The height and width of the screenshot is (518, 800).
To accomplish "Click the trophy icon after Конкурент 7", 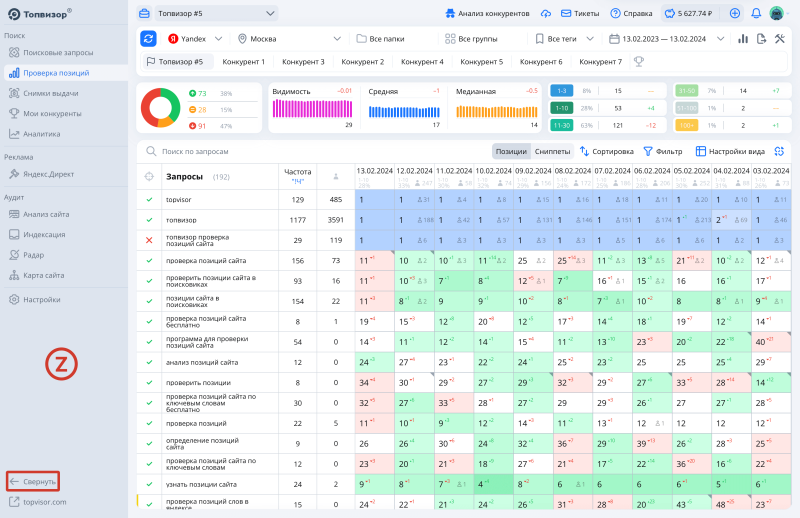I will click(639, 61).
